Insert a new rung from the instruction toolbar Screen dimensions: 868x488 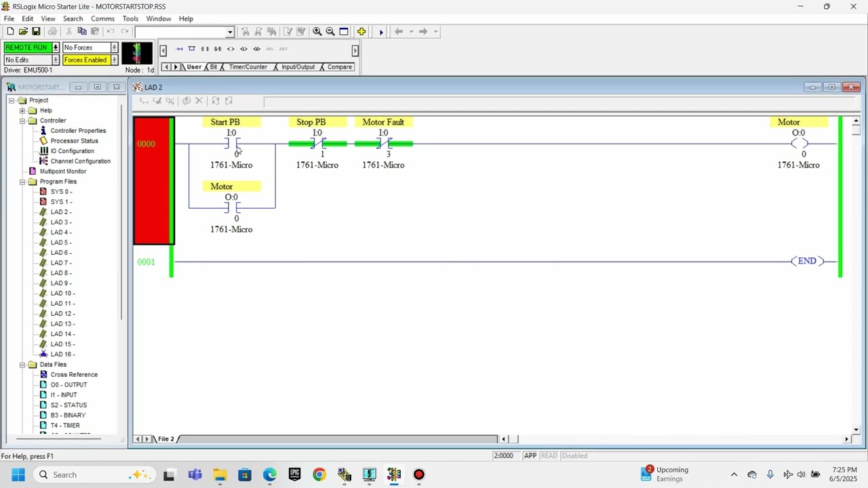(x=179, y=49)
